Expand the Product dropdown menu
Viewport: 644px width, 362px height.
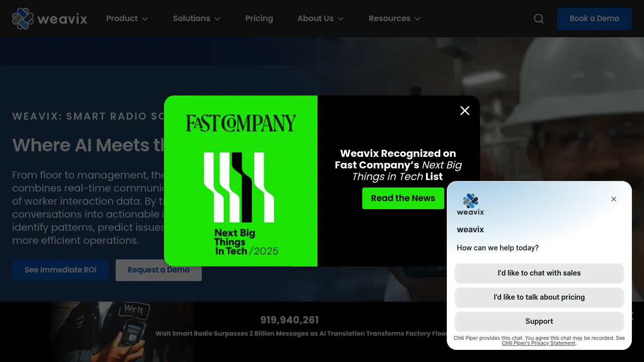pos(127,19)
